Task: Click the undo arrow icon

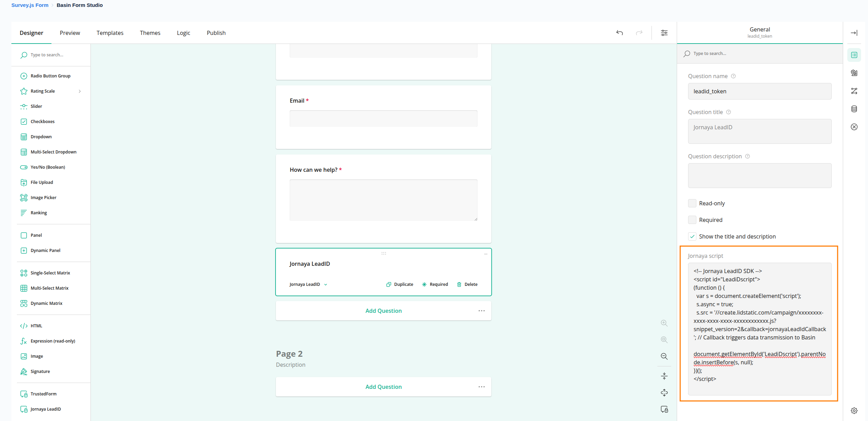Action: 620,33
